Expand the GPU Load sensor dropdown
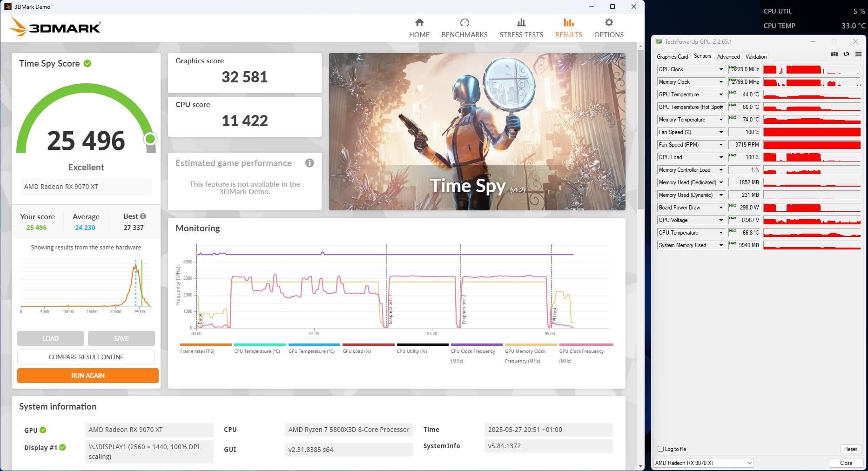 (721, 157)
